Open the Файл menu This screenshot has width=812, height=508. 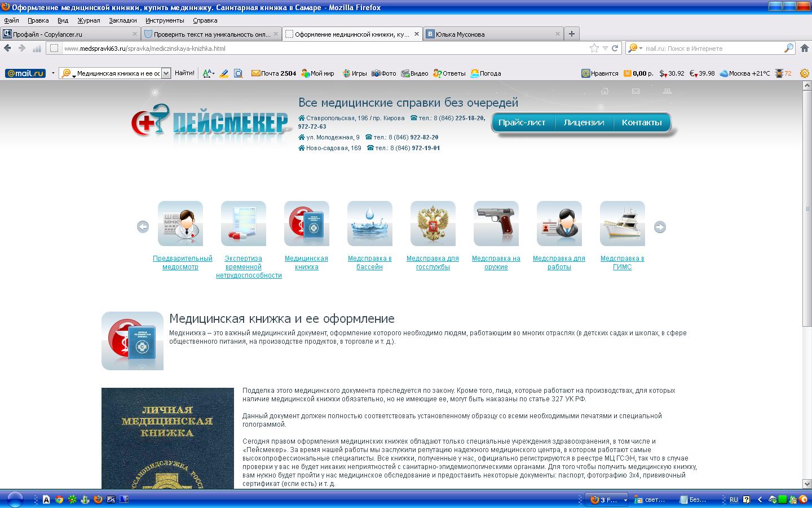point(11,20)
